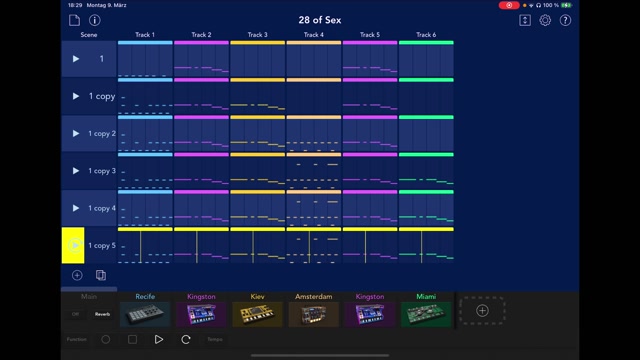
Task: Open the Kingston gadget on Track 5
Action: point(370,314)
